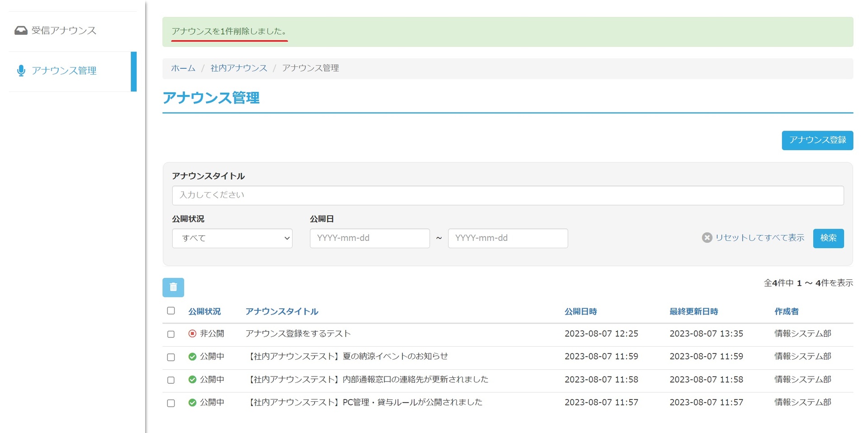This screenshot has width=868, height=433.
Task: Sort by 公開状況 column header
Action: point(204,311)
